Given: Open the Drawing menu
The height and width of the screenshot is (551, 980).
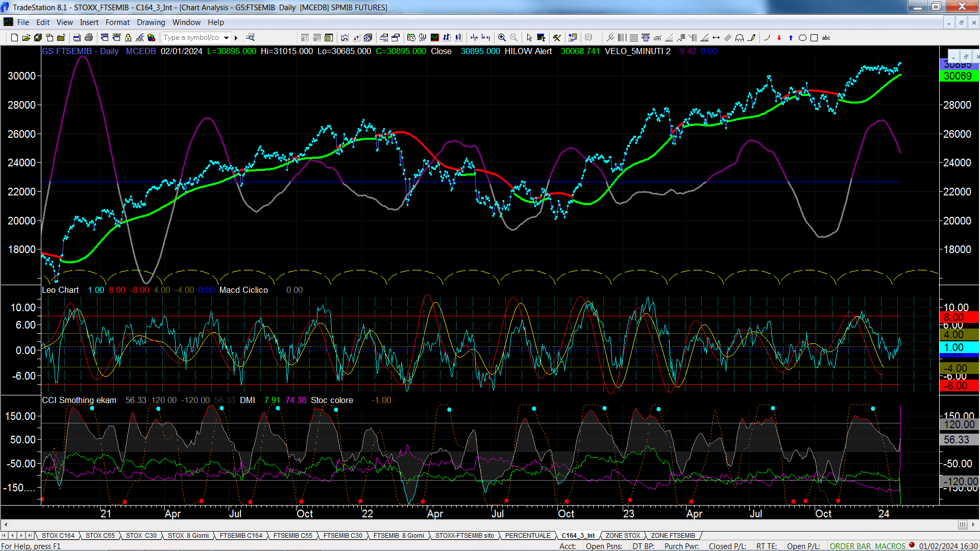Looking at the screenshot, I should point(151,22).
